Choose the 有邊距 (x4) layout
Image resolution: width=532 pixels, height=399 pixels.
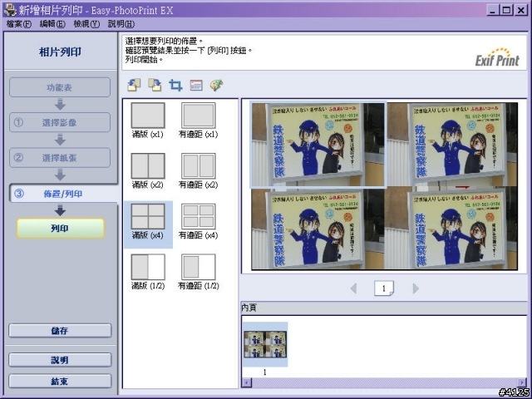[198, 222]
